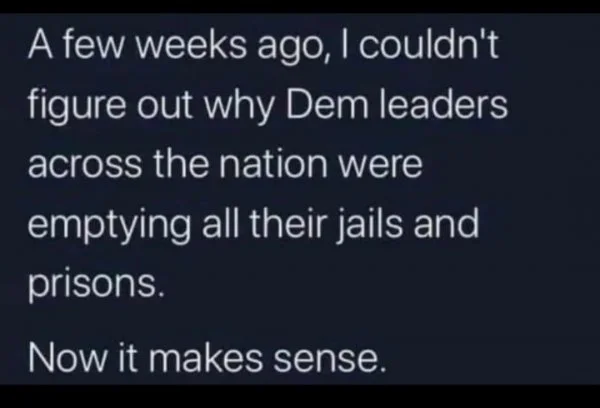Click the word "leaders"
The width and height of the screenshot is (600, 408).
point(443,103)
